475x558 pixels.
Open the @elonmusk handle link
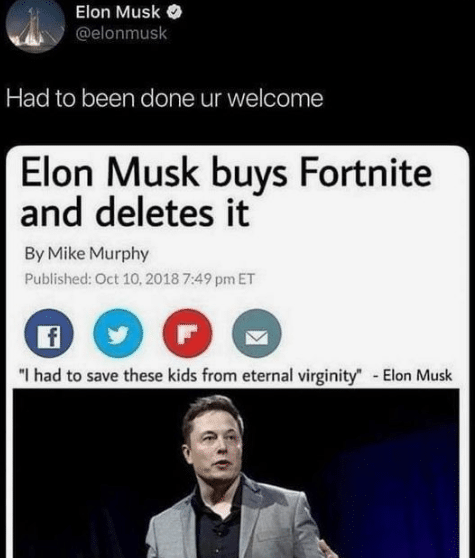point(121,33)
